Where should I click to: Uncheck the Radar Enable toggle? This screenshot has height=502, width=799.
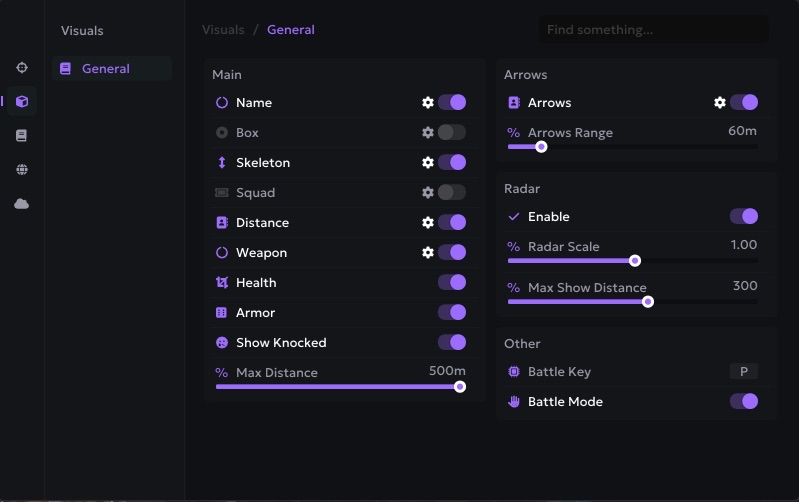coord(744,217)
